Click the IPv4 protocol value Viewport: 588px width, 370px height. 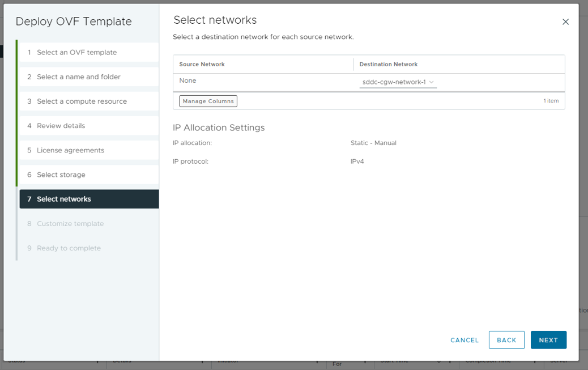coord(357,161)
